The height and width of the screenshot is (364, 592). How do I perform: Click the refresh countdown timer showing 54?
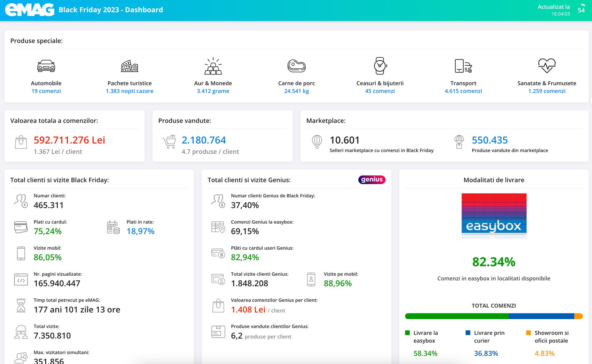click(x=581, y=10)
